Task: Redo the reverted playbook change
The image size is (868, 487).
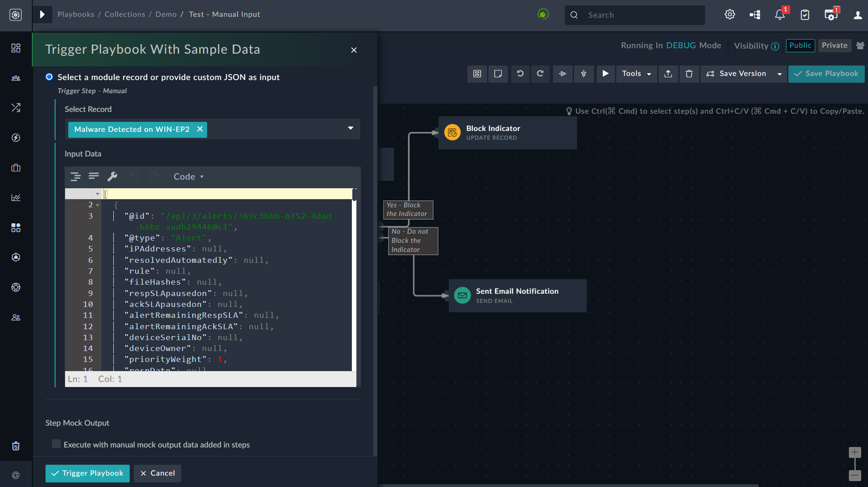Action: 540,74
